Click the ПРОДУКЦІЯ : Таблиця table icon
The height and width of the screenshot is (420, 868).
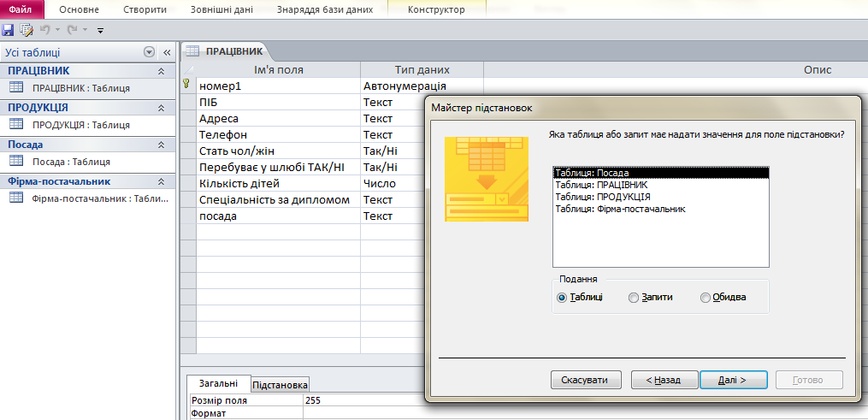pyautogui.click(x=16, y=125)
